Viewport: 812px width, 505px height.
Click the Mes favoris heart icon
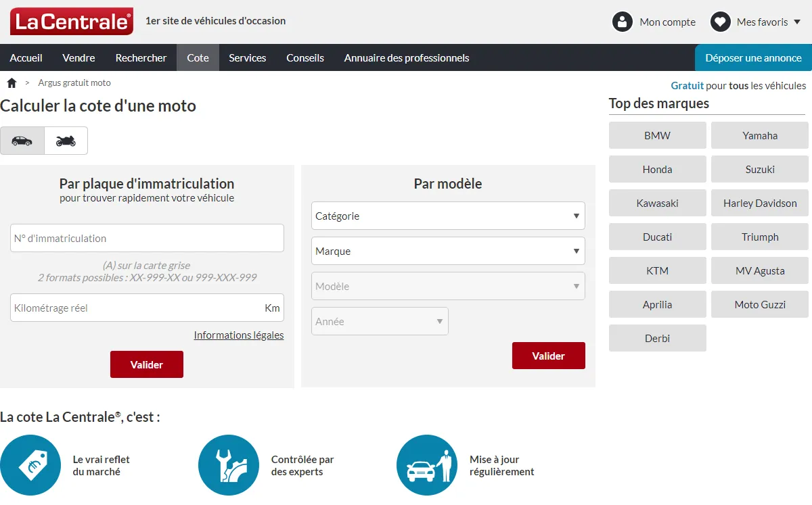[x=721, y=22]
